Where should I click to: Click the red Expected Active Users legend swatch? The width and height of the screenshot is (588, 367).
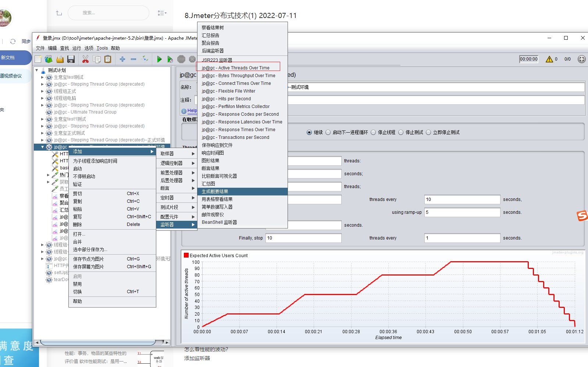click(186, 255)
